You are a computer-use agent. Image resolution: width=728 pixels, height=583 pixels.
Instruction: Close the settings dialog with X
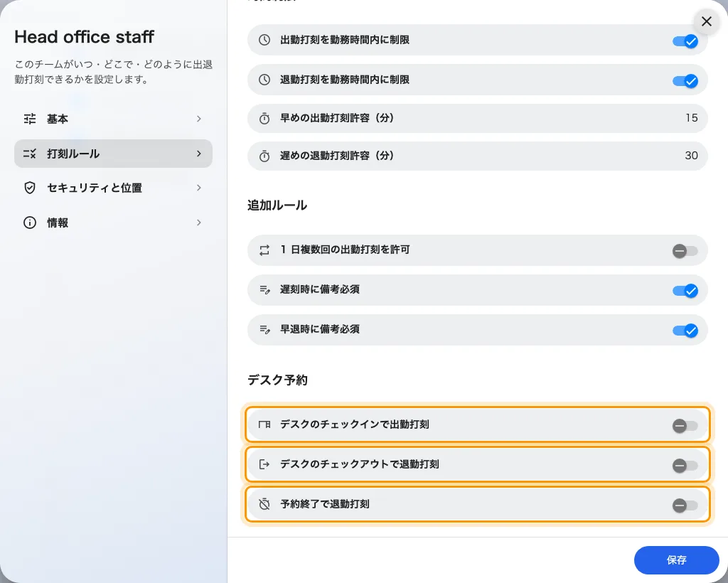[707, 21]
